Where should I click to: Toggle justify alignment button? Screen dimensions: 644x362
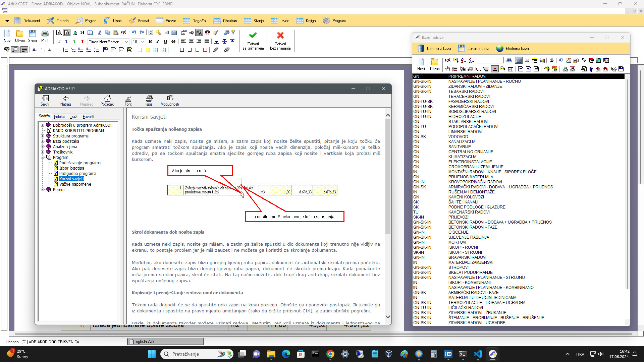click(207, 42)
